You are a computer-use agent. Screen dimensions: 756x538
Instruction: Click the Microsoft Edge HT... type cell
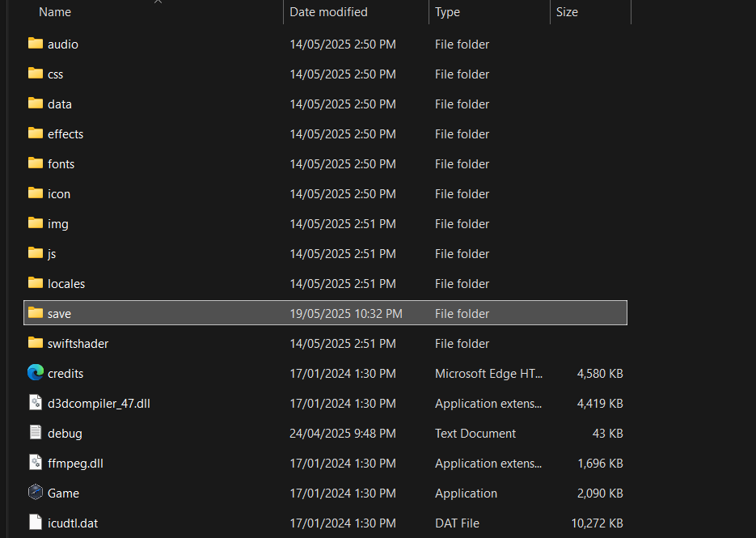click(x=488, y=374)
